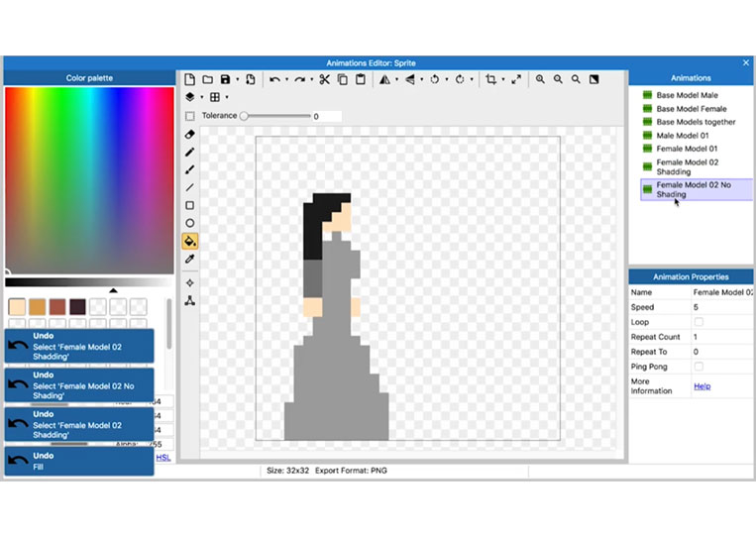The image size is (756, 536).
Task: Select the Pencil tool
Action: pyautogui.click(x=190, y=153)
